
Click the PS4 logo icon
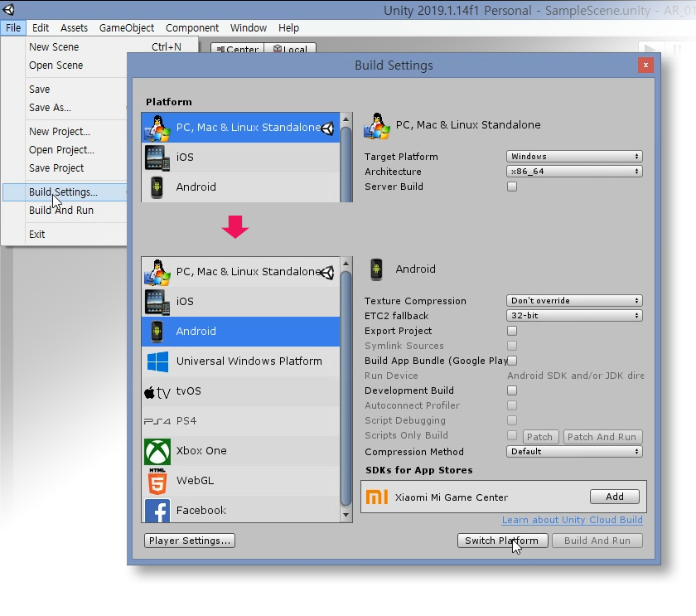(157, 421)
